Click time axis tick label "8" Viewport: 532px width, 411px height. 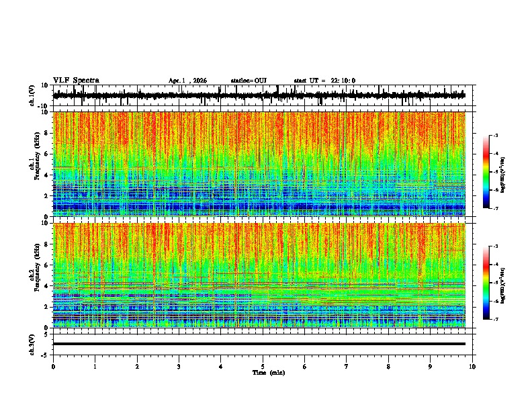click(388, 367)
